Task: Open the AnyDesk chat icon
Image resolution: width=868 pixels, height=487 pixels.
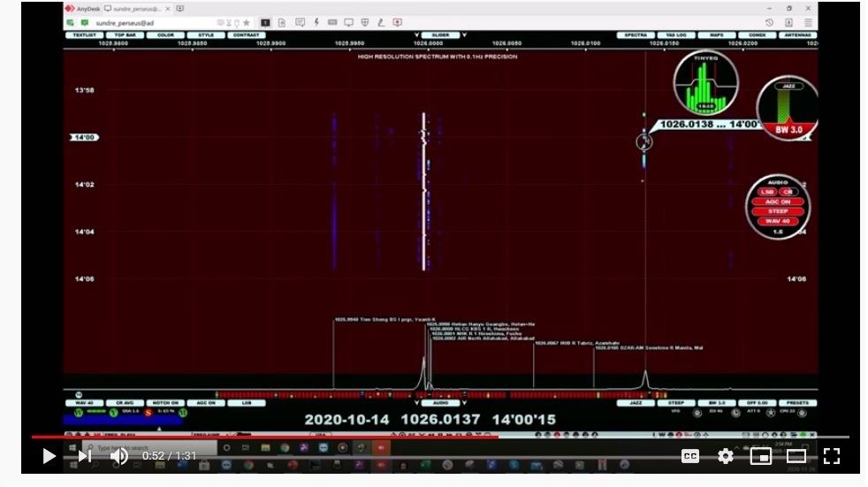Action: pyautogui.click(x=300, y=23)
